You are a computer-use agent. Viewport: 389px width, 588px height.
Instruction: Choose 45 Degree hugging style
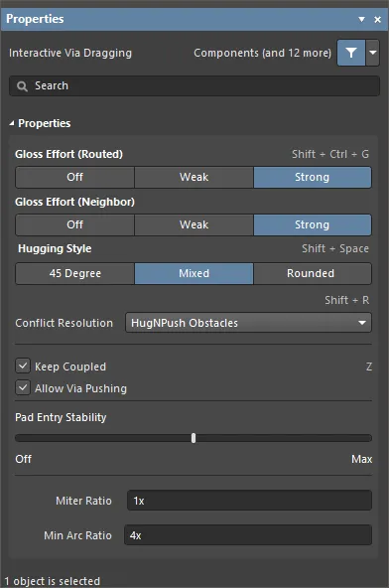click(75, 273)
